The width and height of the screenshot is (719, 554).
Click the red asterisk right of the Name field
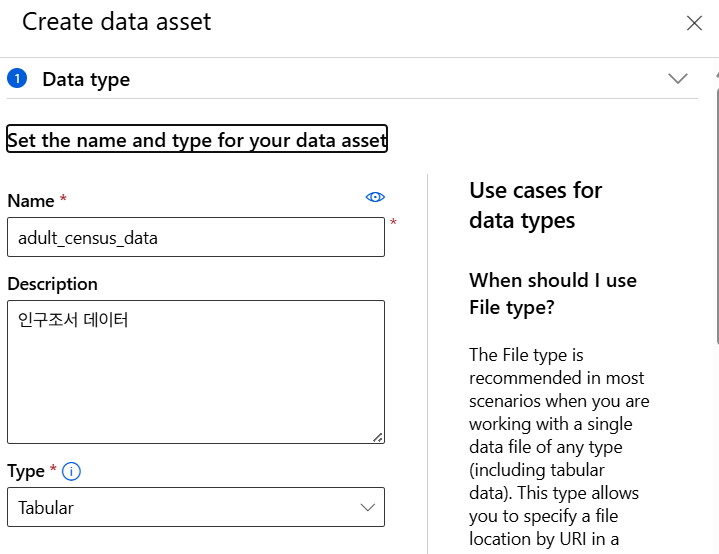[393, 223]
